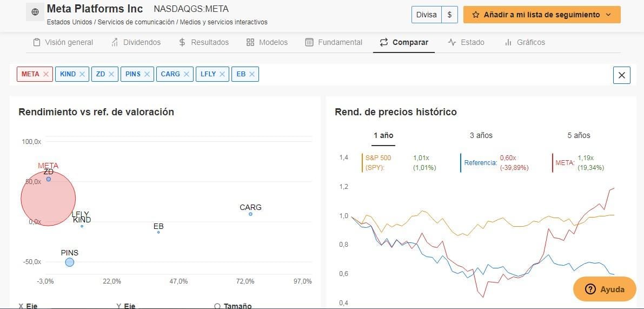Select the 3 años price period

[481, 135]
